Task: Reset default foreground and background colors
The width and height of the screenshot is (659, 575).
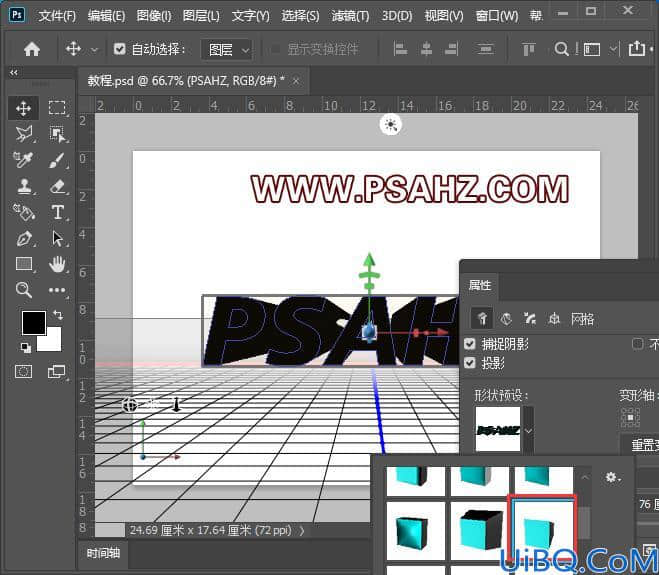Action: coord(26,347)
